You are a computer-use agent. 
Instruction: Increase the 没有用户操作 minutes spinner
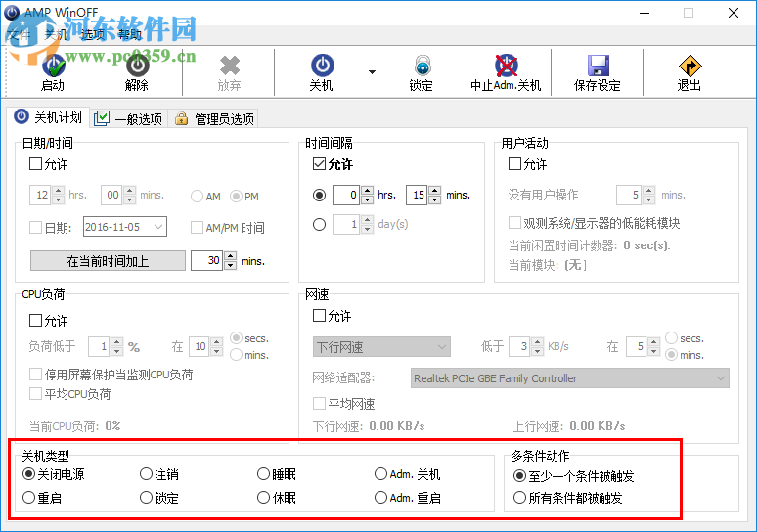click(x=648, y=190)
